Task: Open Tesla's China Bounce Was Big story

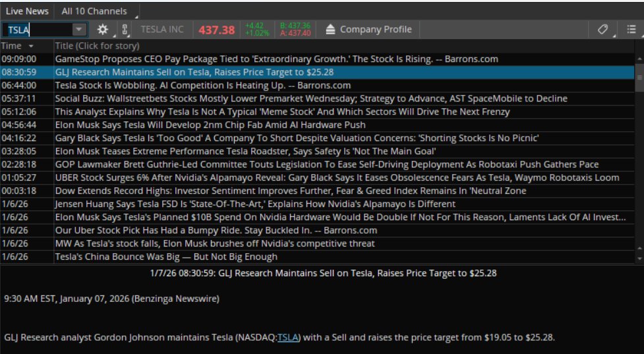Action: coord(166,256)
